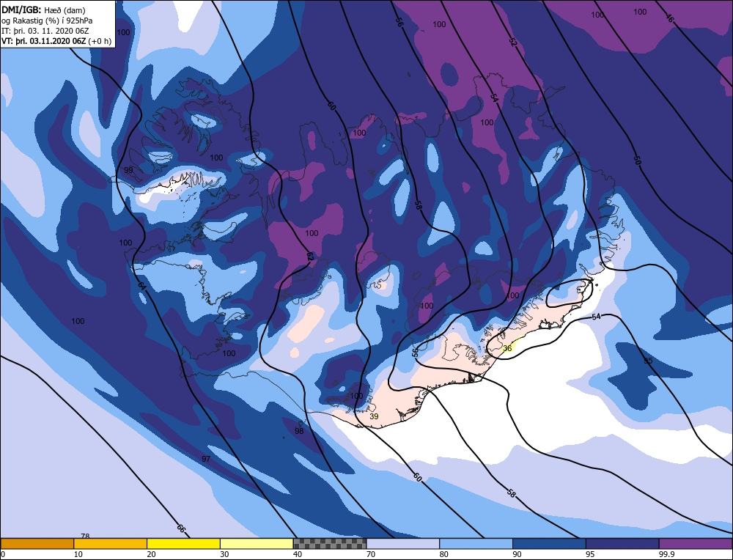Click the '62' contour label
This screenshot has height=560, width=733.
(309, 256)
